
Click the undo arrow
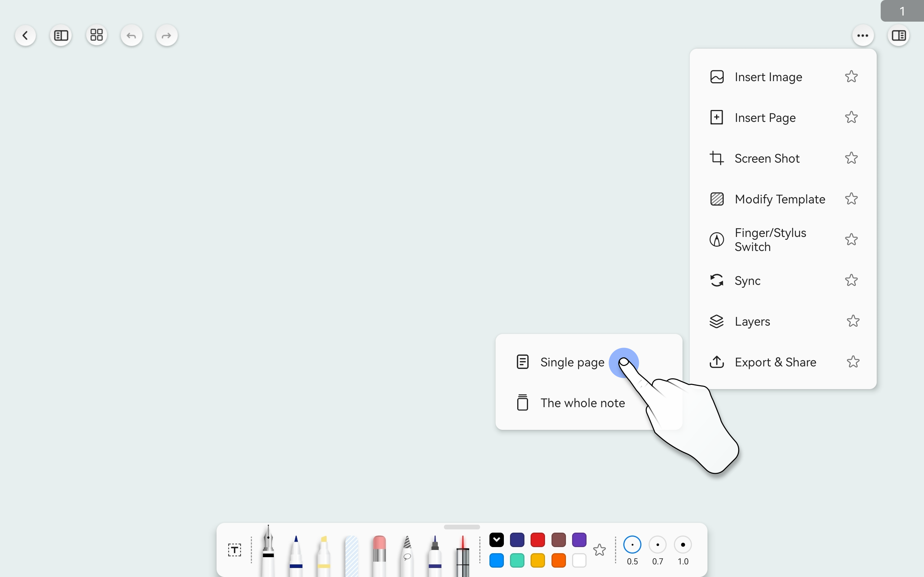click(131, 35)
